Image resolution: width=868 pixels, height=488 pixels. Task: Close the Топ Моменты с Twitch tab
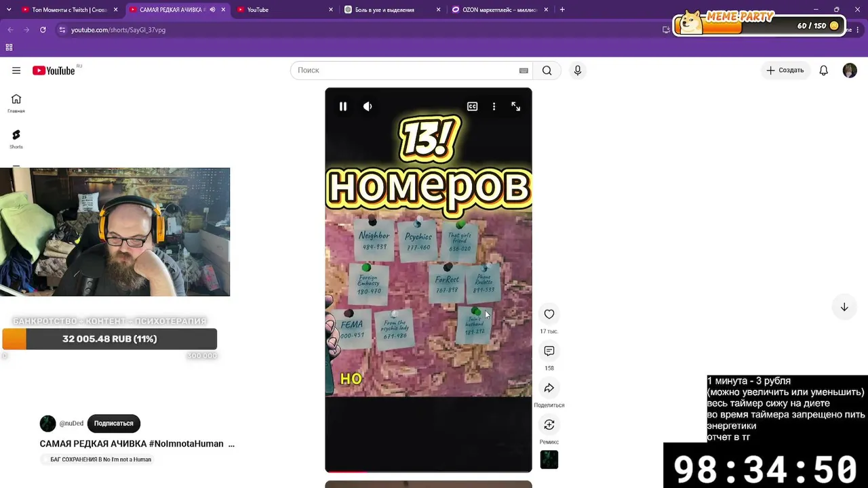pos(116,9)
